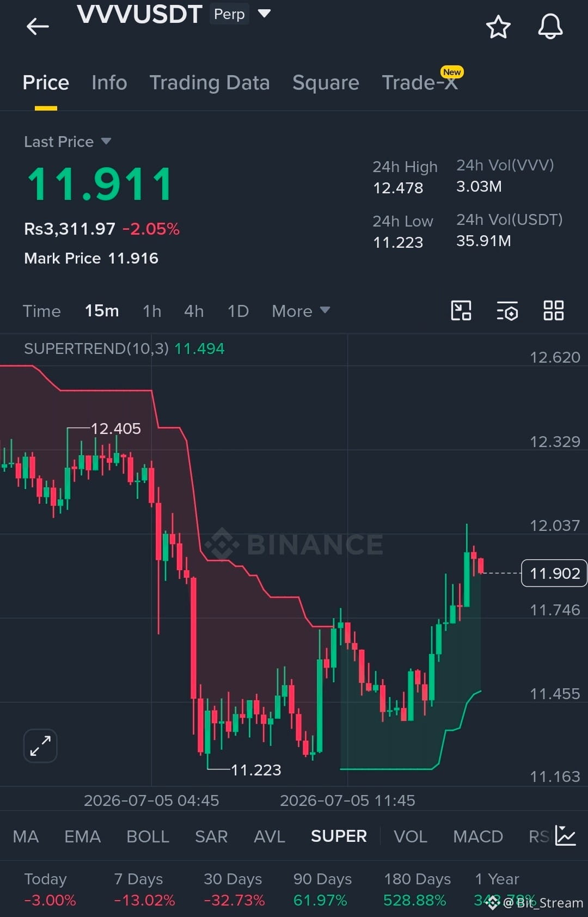Click the 24h High value 12.478

coord(398,188)
